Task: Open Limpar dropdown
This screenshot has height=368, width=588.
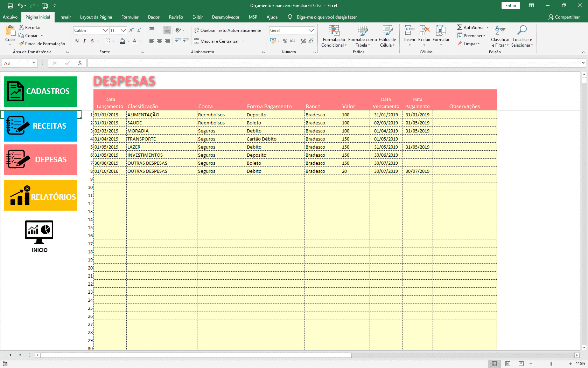Action: click(x=469, y=43)
